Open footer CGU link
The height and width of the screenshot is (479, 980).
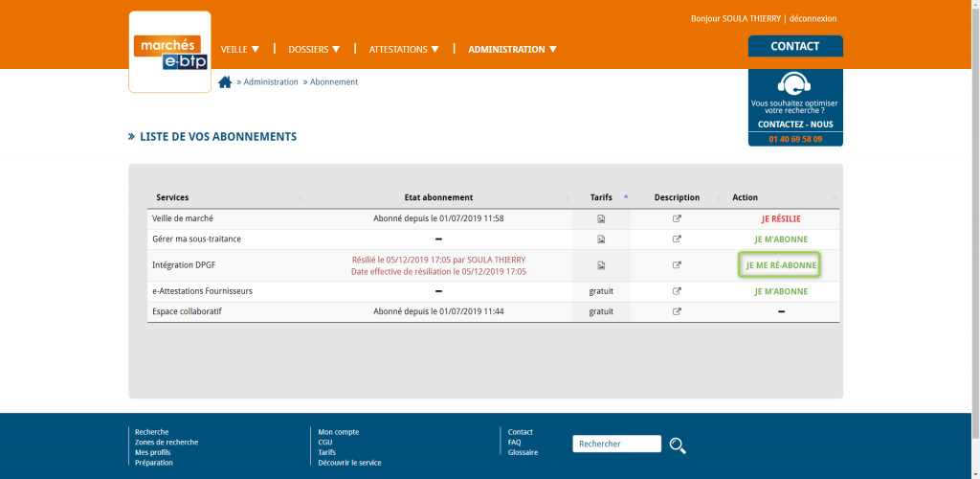pyautogui.click(x=325, y=442)
